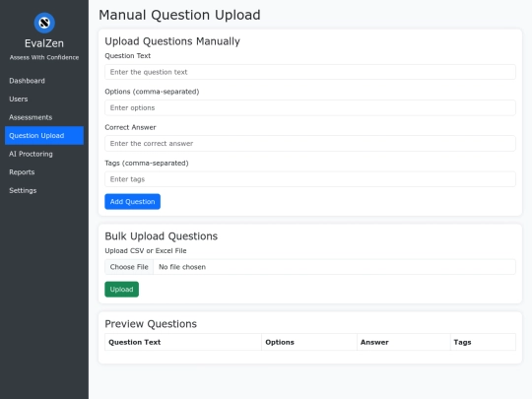Click the EvalZen brand name
Image resolution: width=532 pixels, height=399 pixels.
[44, 43]
